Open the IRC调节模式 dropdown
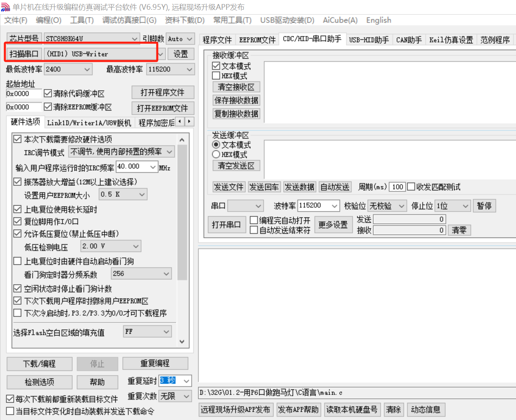The height and width of the screenshot is (420, 516). tap(169, 152)
